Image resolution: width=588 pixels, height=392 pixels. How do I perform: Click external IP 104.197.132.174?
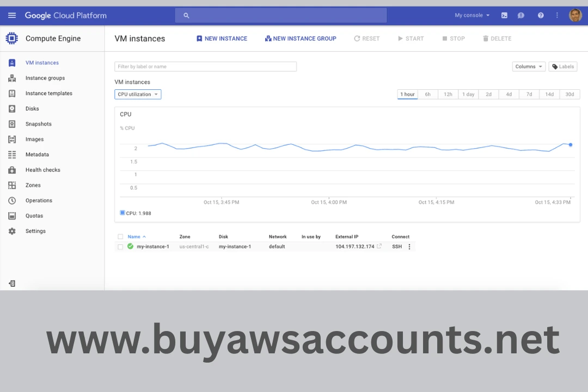[355, 247]
